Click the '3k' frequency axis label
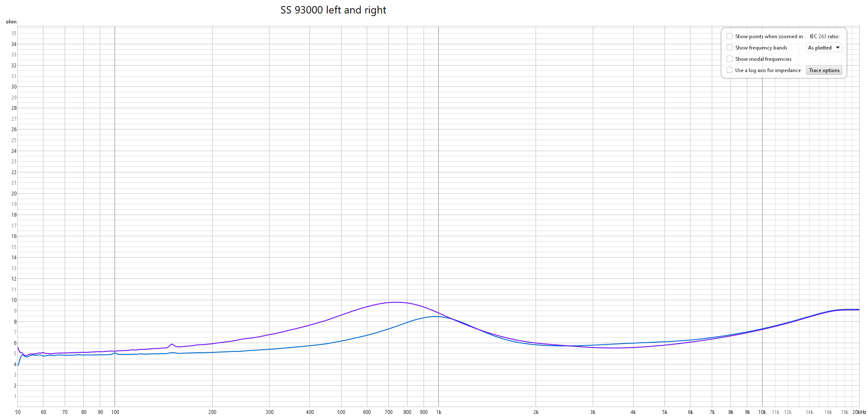Image resolution: width=868 pixels, height=417 pixels. (593, 412)
